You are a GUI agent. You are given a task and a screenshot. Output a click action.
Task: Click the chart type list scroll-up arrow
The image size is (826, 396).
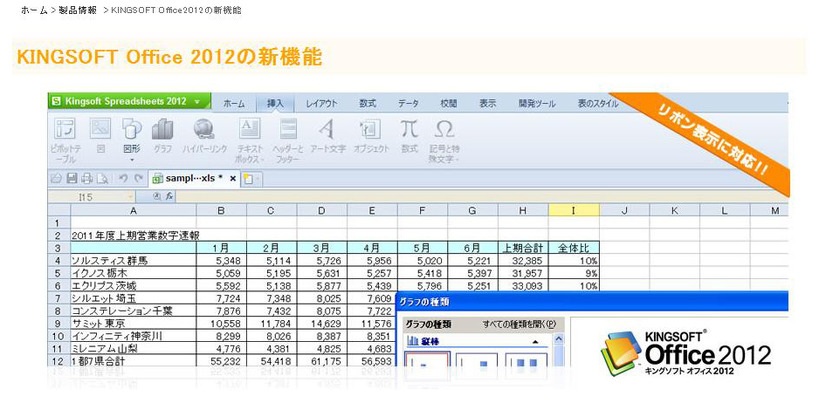[x=558, y=340]
